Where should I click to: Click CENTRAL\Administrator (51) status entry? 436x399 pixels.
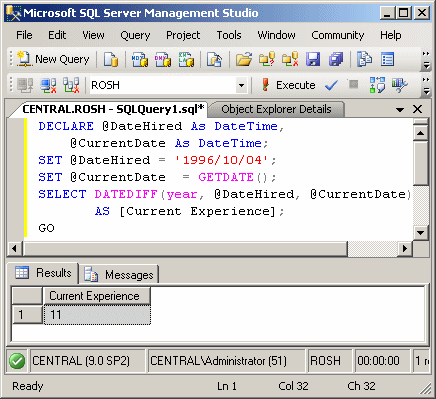point(226,361)
